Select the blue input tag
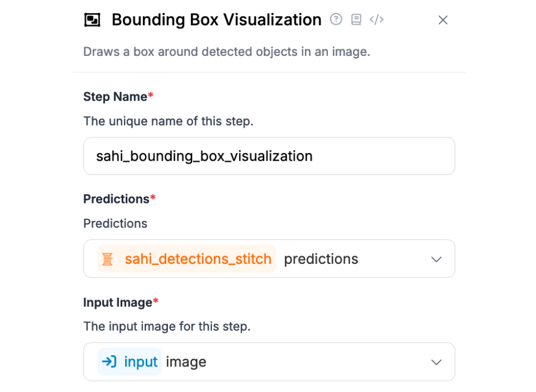This screenshot has height=392, width=536. point(130,362)
